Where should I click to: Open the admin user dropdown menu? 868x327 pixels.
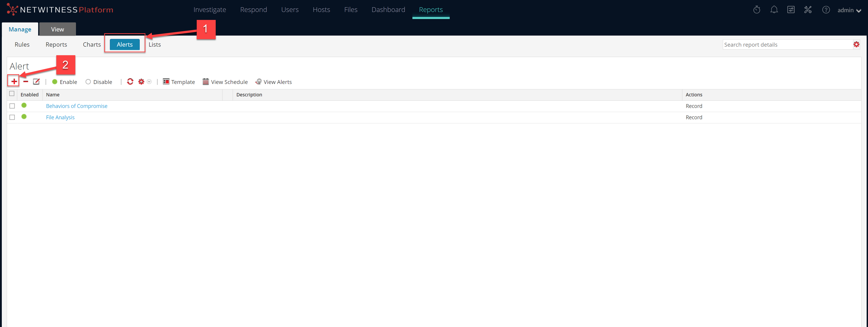pyautogui.click(x=849, y=10)
